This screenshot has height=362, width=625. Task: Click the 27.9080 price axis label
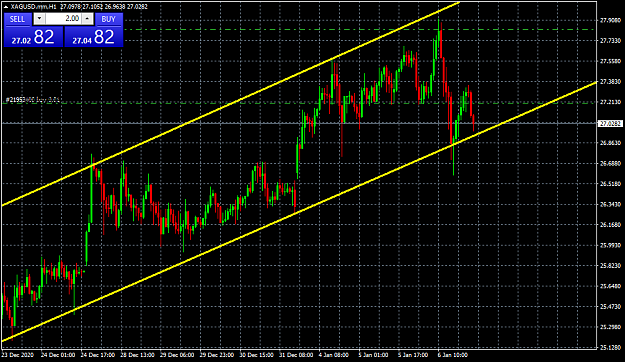coord(610,20)
